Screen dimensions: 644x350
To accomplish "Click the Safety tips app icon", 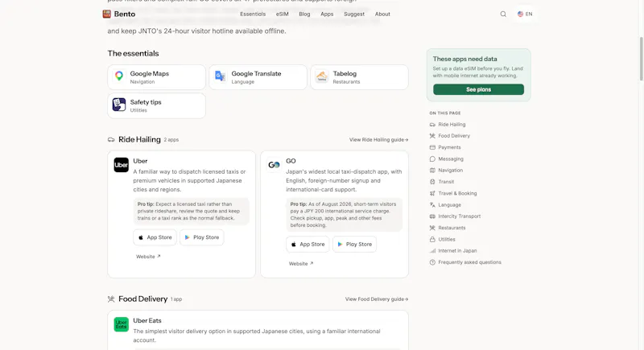I will (119, 105).
